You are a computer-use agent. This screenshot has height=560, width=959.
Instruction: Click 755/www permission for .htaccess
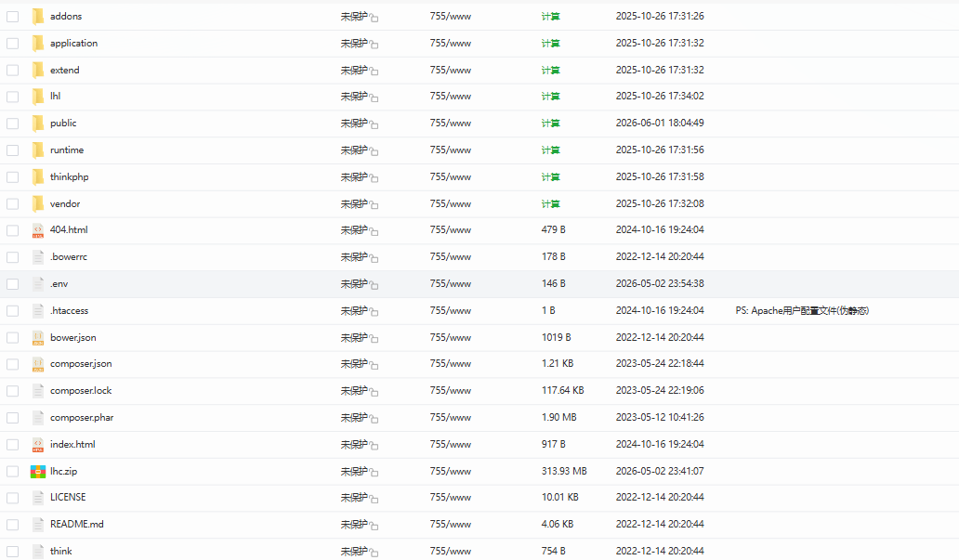450,310
